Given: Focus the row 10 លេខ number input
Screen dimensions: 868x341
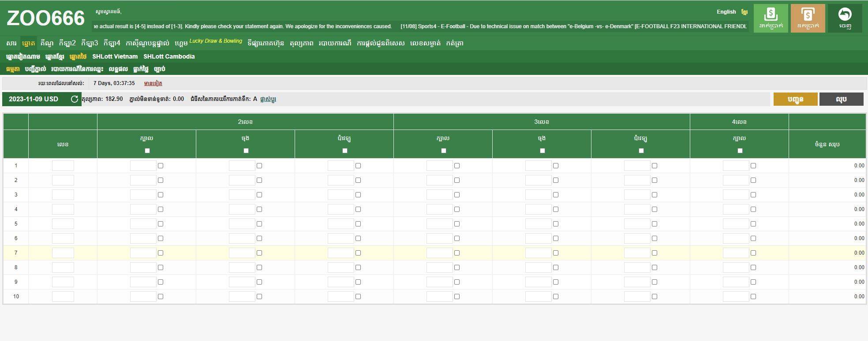Looking at the screenshot, I should [x=63, y=297].
